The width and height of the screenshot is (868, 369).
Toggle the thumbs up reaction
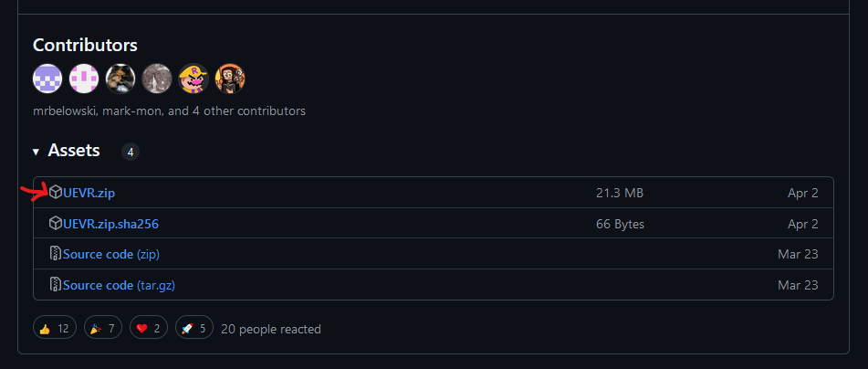coord(54,328)
